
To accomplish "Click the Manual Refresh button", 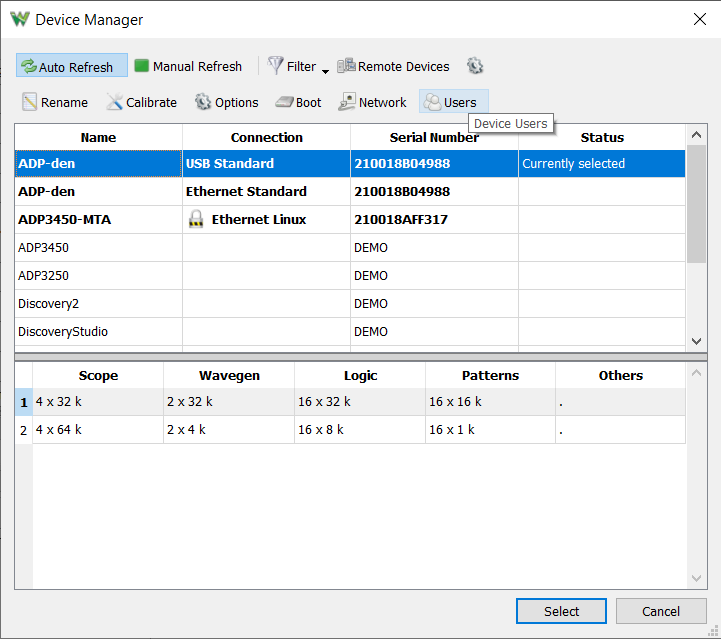I will tap(188, 66).
